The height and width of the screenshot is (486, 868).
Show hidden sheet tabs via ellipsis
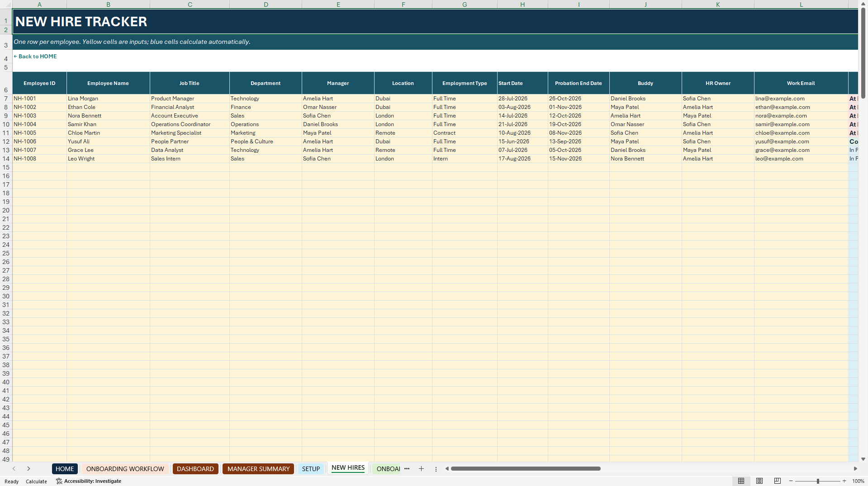tap(407, 469)
